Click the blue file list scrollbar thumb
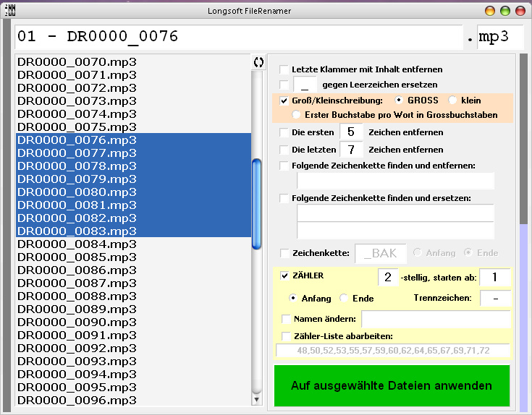 257,204
